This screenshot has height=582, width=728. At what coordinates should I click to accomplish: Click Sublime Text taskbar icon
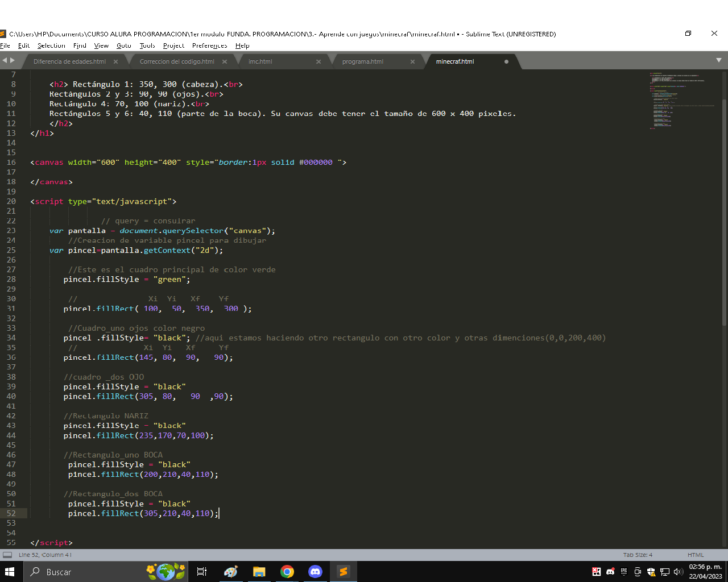pos(344,572)
